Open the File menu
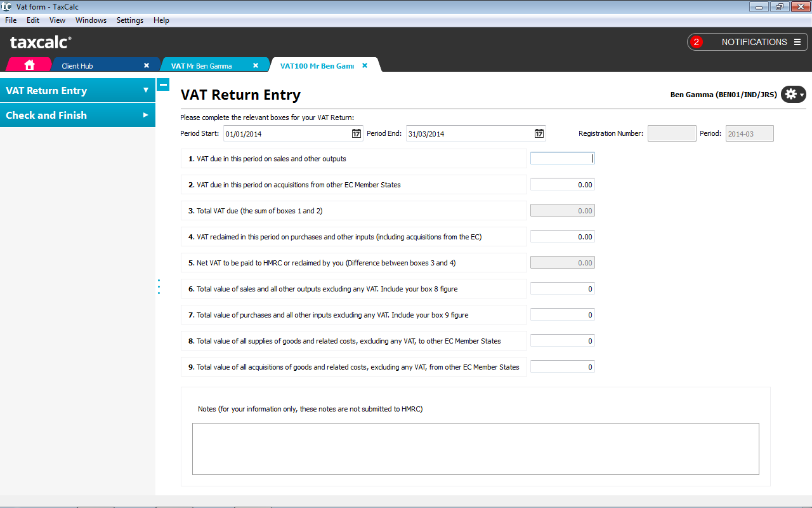 pos(11,20)
